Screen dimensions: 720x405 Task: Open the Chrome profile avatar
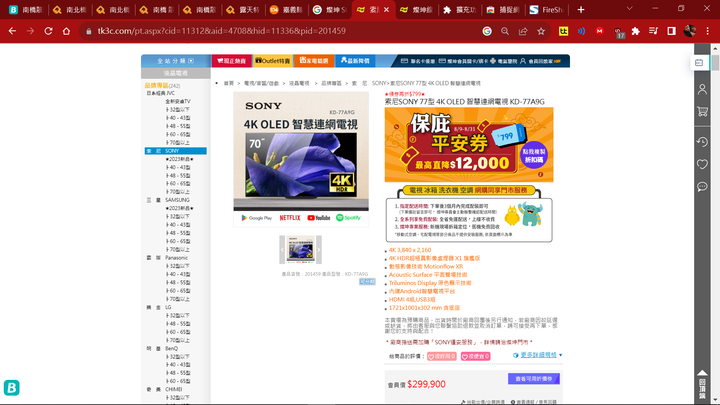pos(690,31)
